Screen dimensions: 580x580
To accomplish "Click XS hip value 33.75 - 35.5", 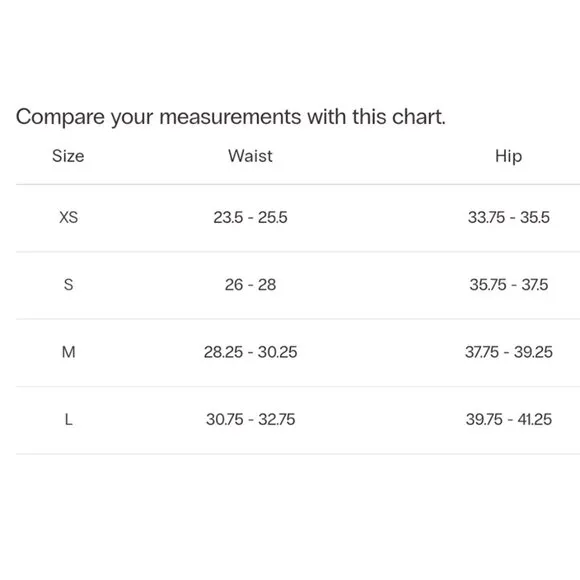I will pos(509,217).
